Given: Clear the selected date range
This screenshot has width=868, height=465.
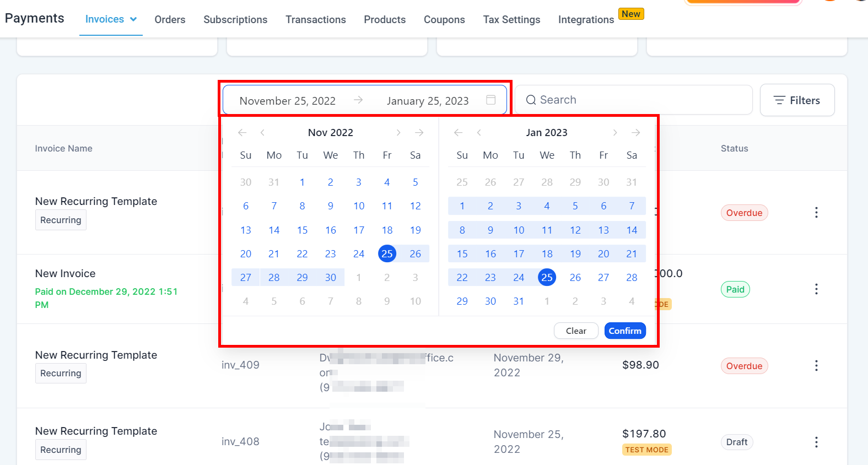Looking at the screenshot, I should [x=576, y=331].
